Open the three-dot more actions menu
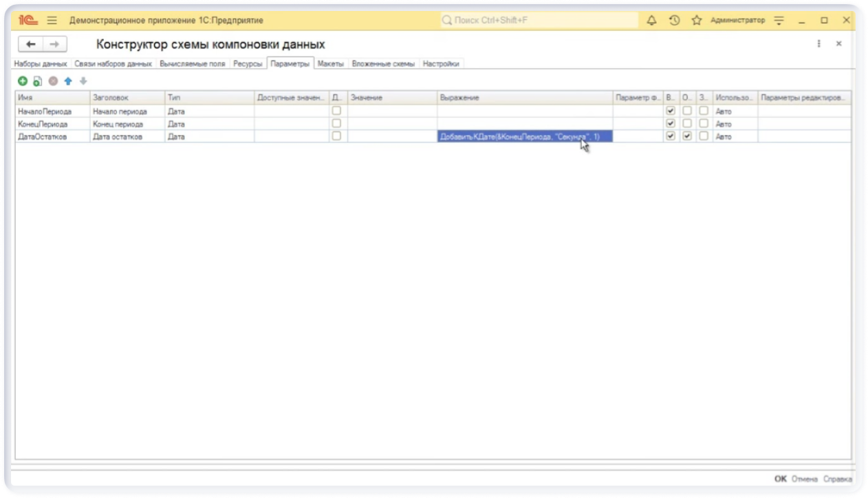 818,43
